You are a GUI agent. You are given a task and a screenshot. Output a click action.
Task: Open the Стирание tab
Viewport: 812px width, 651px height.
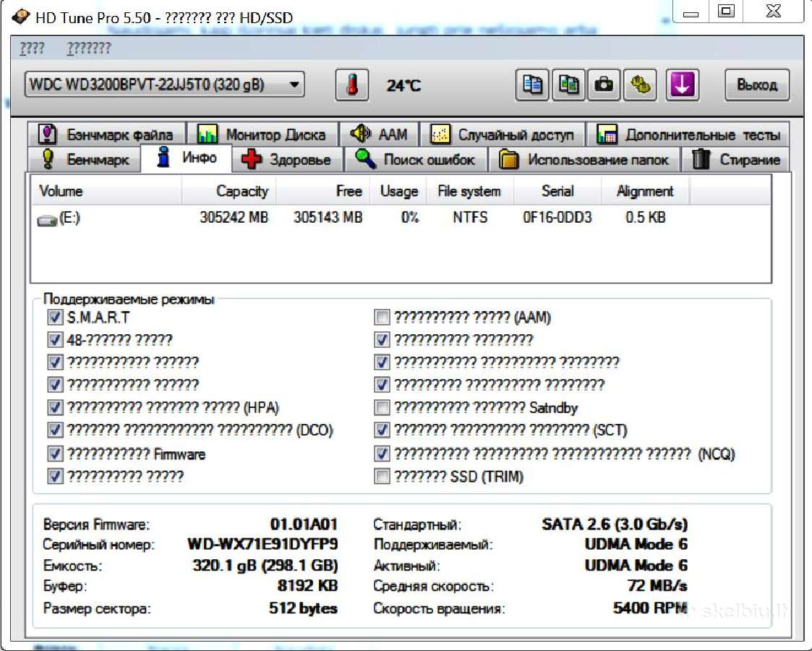(x=735, y=159)
